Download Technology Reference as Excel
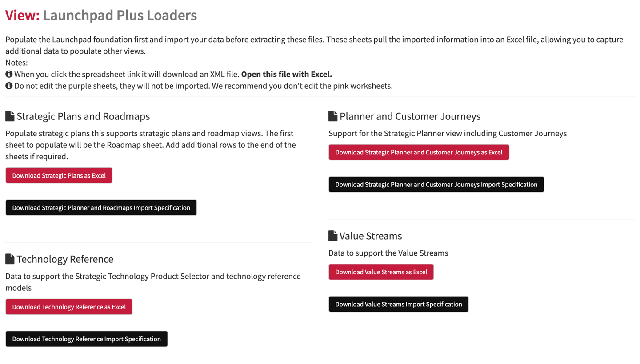This screenshot has width=640, height=364. [69, 307]
